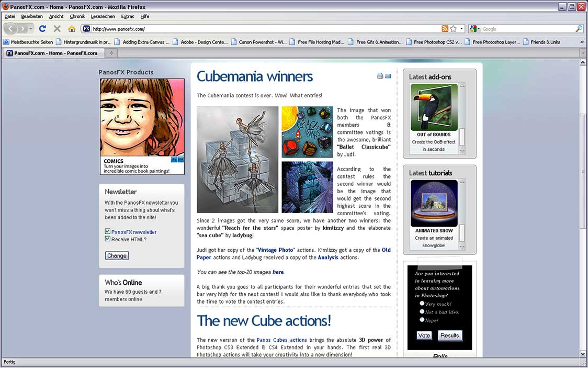Screen dimensions: 588x368
Task: Open the Free Photoshop CS2 bookmark
Action: [x=434, y=42]
